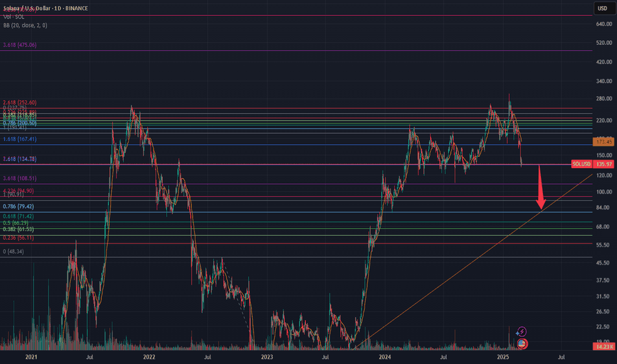Click the 135.97 current price label
Viewport: 617px width, 364px height.
pos(604,164)
